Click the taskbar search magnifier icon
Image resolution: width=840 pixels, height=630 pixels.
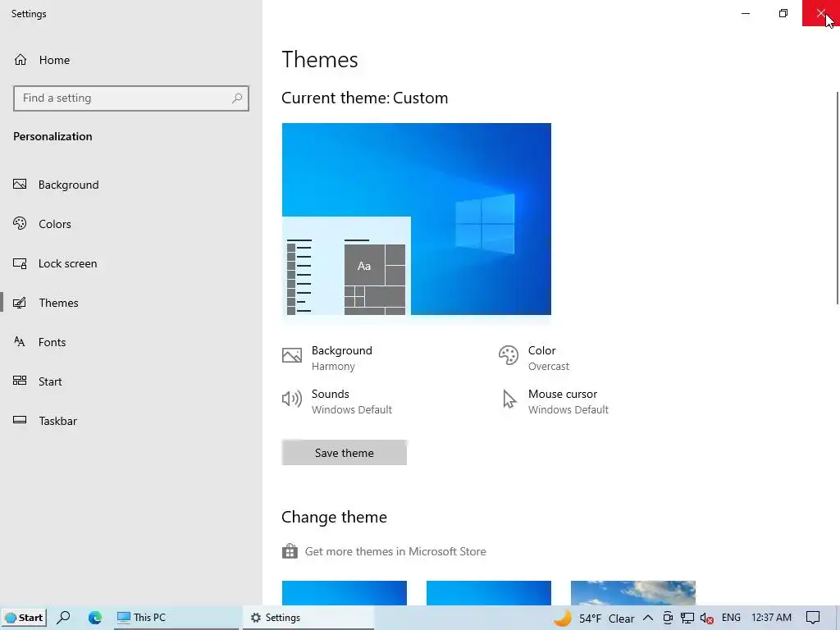63,618
